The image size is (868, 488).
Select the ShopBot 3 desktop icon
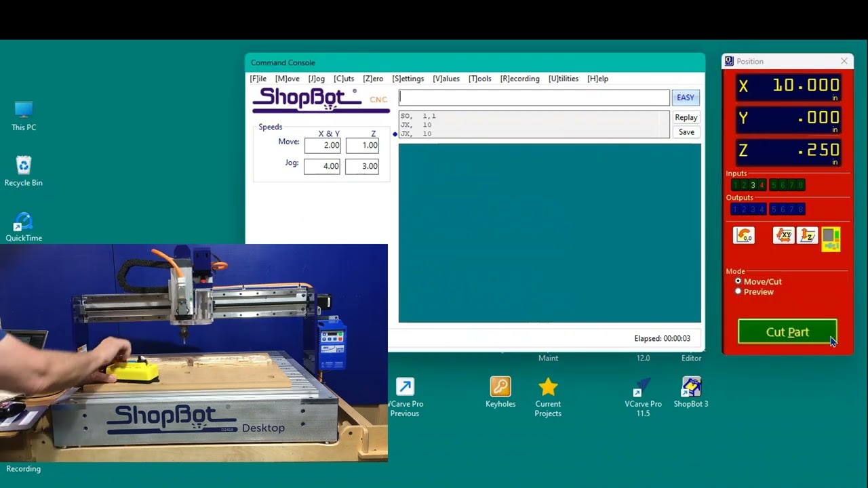point(691,393)
